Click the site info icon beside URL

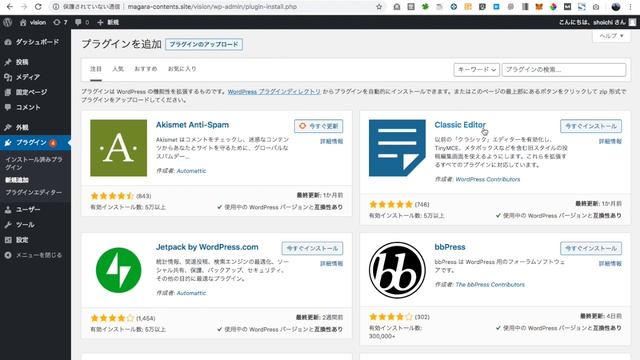pos(56,7)
